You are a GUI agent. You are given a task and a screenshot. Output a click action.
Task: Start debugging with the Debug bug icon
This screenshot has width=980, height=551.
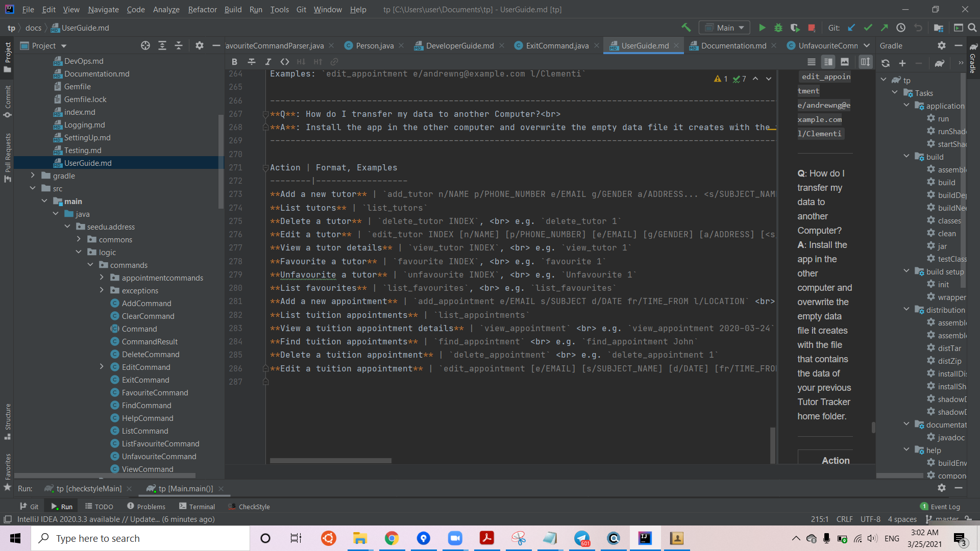coord(778,28)
